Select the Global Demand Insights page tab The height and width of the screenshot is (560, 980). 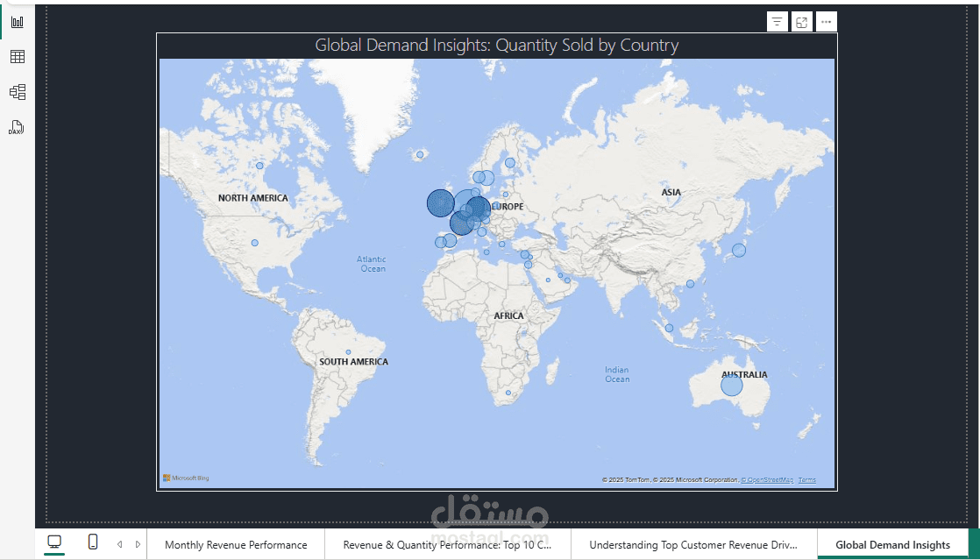tap(892, 545)
